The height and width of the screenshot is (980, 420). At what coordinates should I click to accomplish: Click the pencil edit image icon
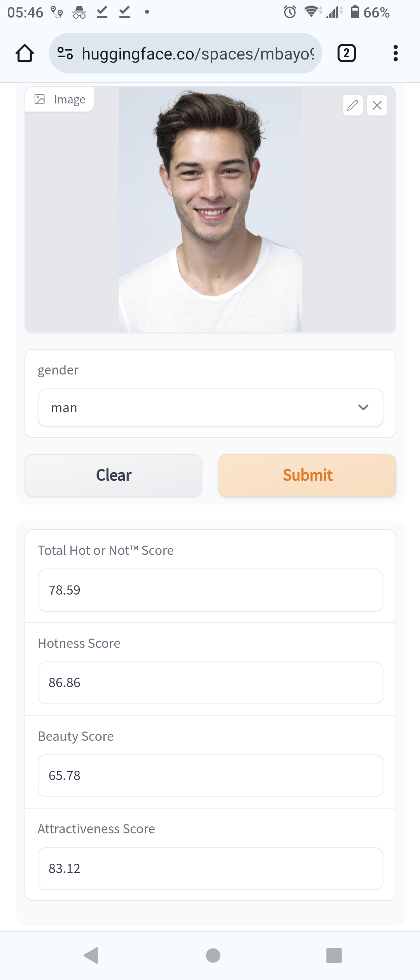[353, 105]
